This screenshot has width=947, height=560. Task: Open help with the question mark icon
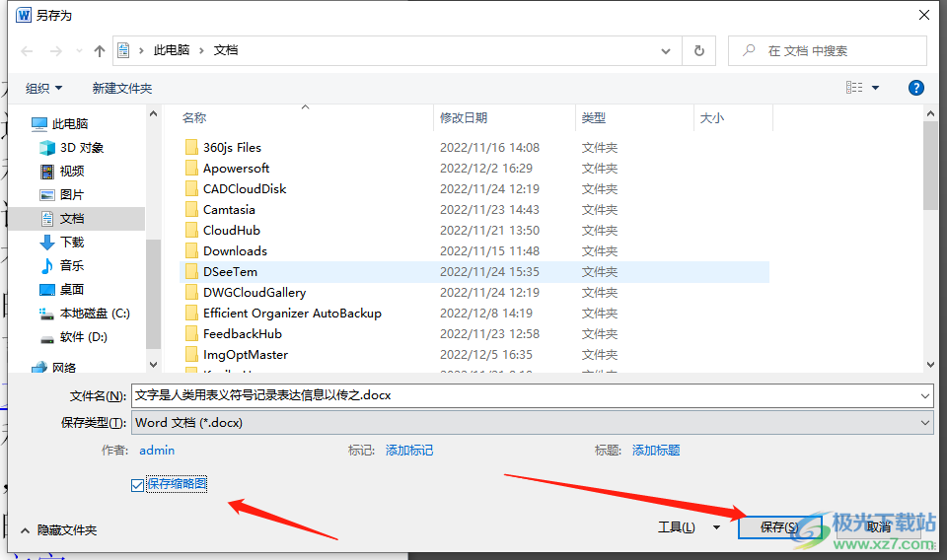click(x=916, y=88)
